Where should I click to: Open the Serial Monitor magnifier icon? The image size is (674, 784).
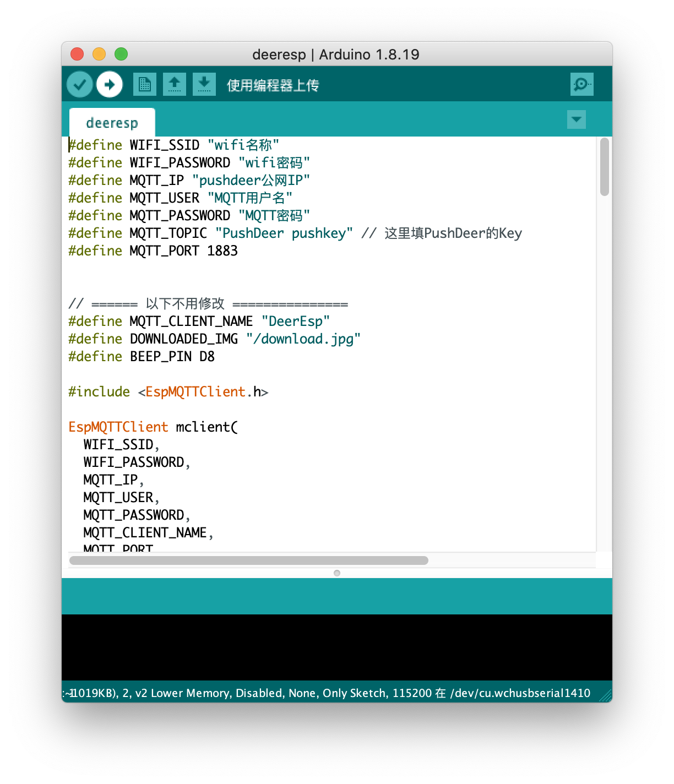(582, 84)
